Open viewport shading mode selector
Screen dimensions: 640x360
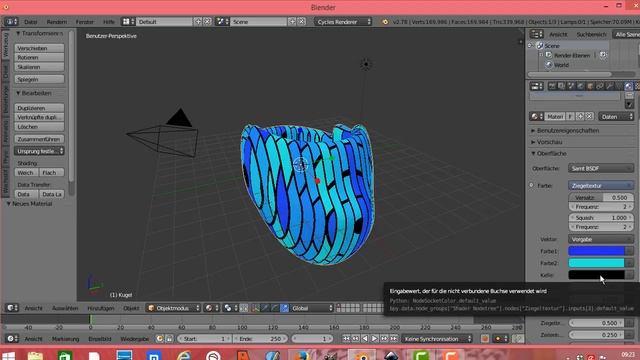tap(212, 308)
